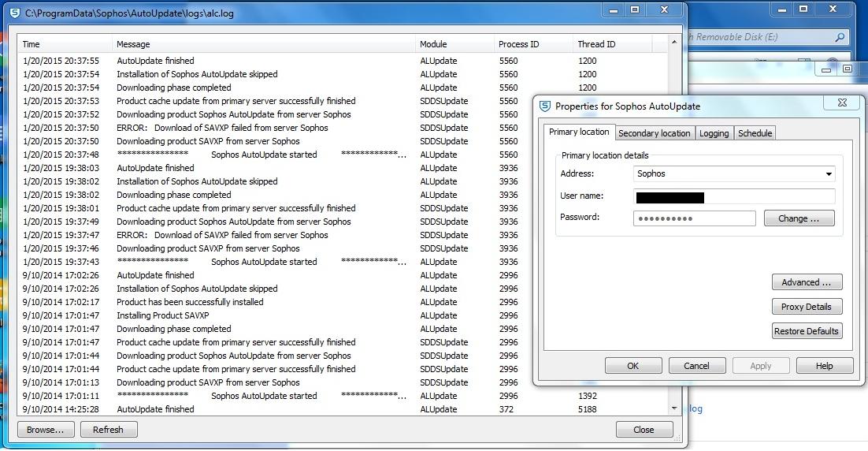
Task: Sort by the Process ID column header
Action: point(533,44)
